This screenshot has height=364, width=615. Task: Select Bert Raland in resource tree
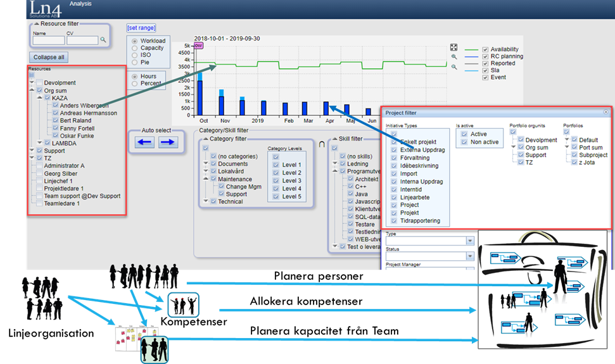(x=76, y=121)
